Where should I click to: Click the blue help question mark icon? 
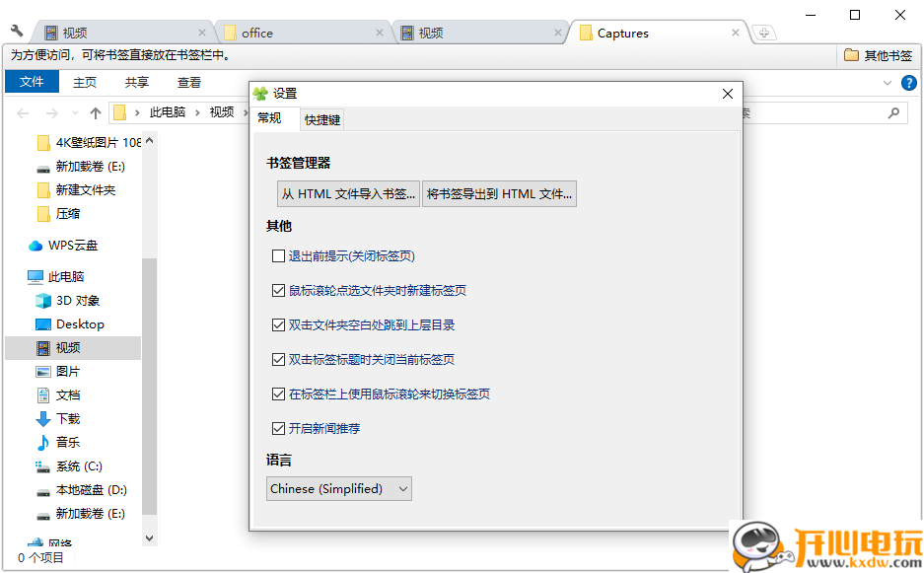click(908, 83)
